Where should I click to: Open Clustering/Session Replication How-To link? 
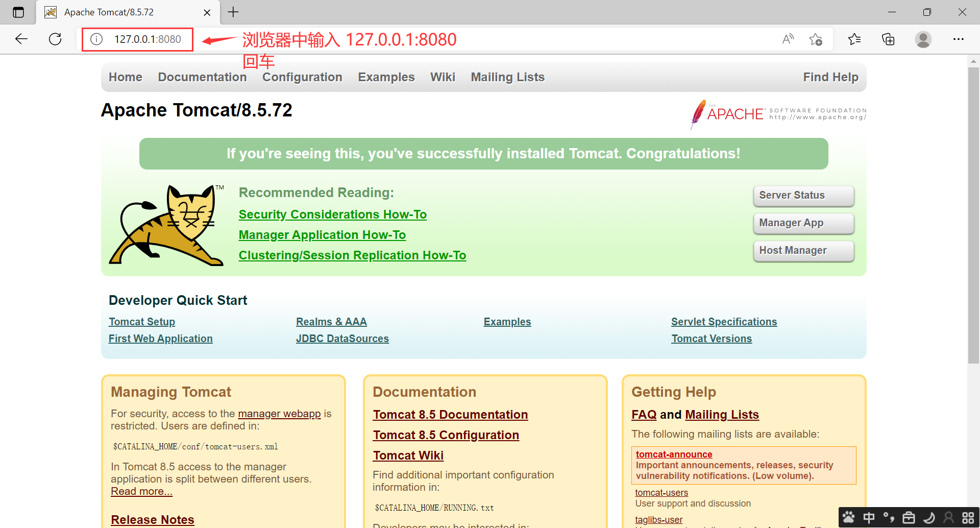tap(353, 255)
